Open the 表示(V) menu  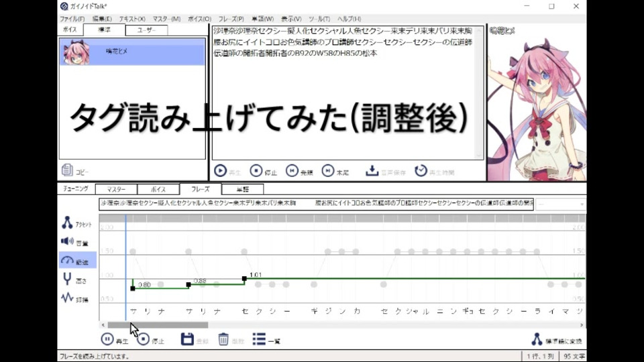click(291, 19)
